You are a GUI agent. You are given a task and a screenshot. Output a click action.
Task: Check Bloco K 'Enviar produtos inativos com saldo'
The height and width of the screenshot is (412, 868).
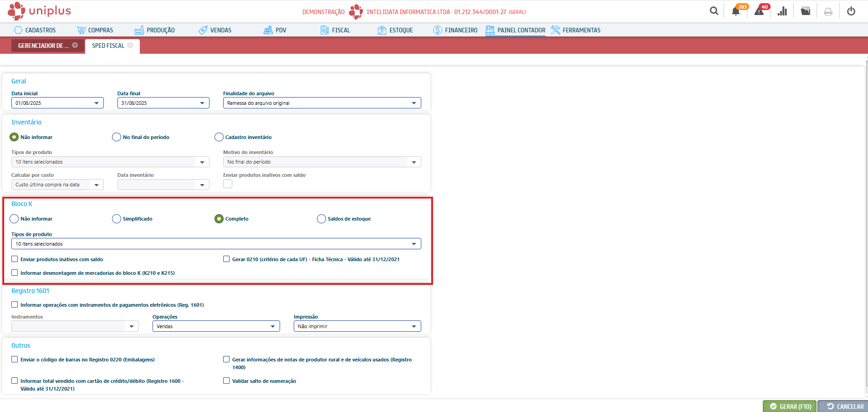click(15, 259)
